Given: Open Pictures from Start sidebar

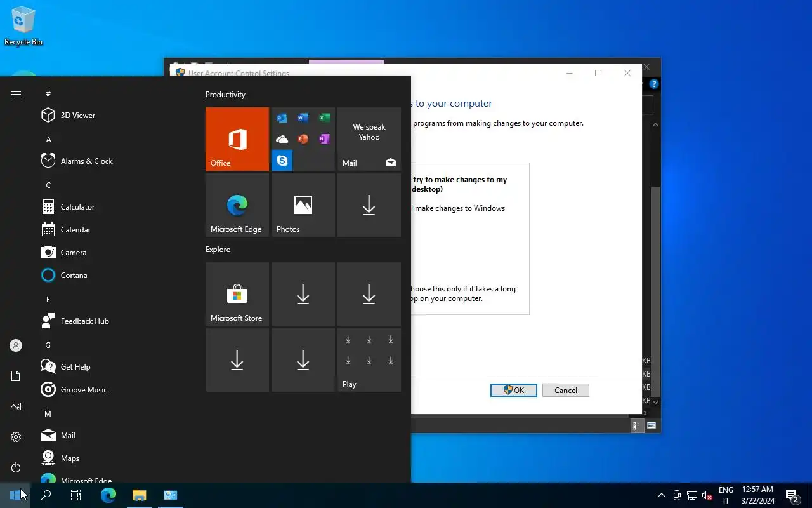Looking at the screenshot, I should point(16,406).
